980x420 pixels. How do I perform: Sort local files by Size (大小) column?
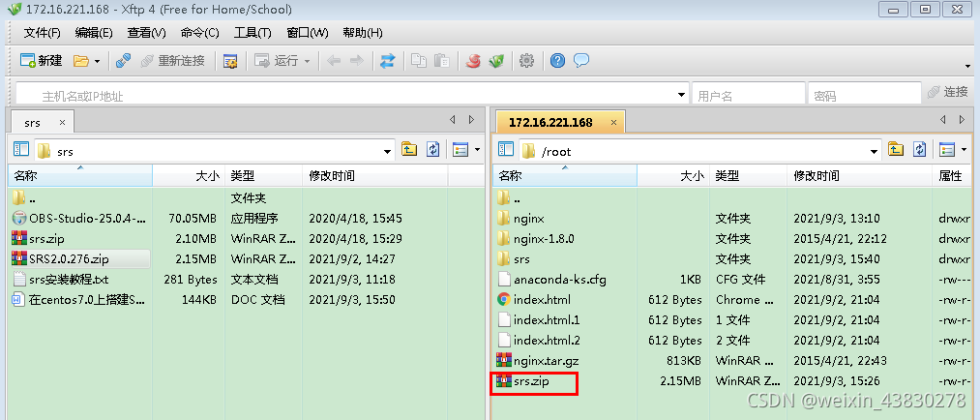[189, 175]
